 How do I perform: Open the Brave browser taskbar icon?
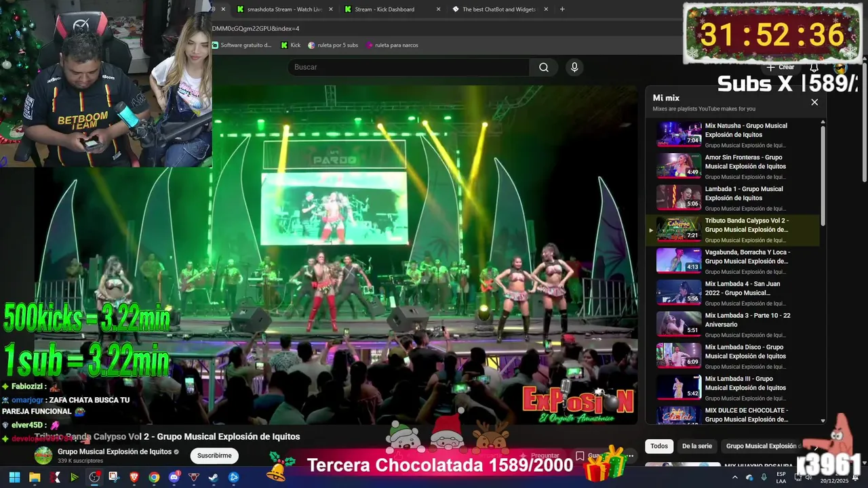point(134,477)
